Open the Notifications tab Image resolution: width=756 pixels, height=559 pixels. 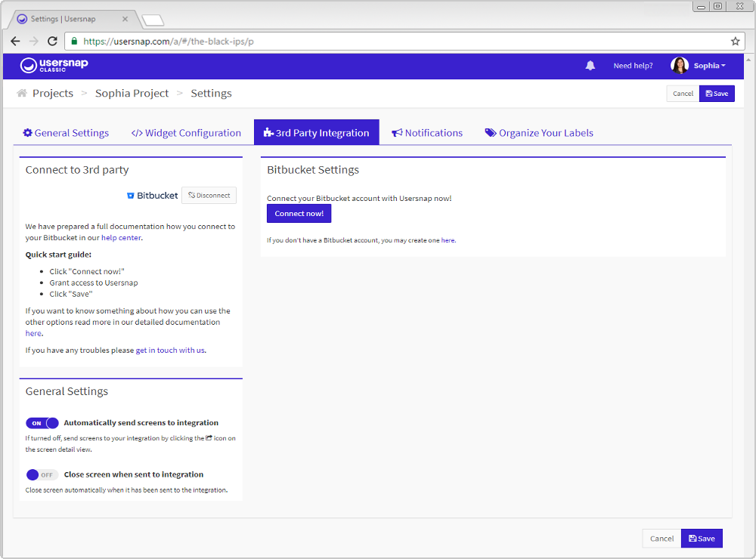click(426, 132)
